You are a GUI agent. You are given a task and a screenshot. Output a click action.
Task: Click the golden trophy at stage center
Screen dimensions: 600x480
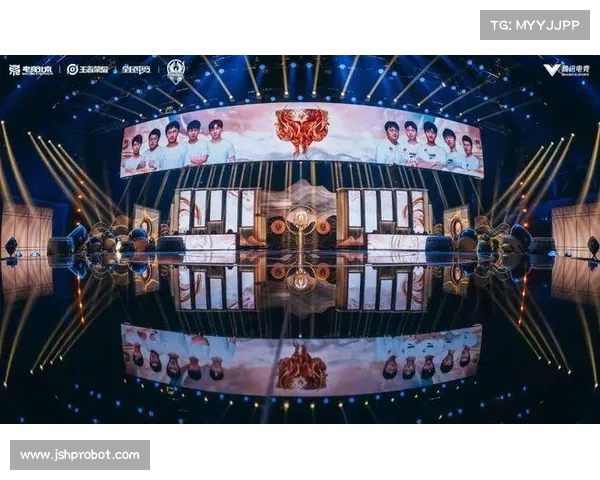[x=300, y=228]
